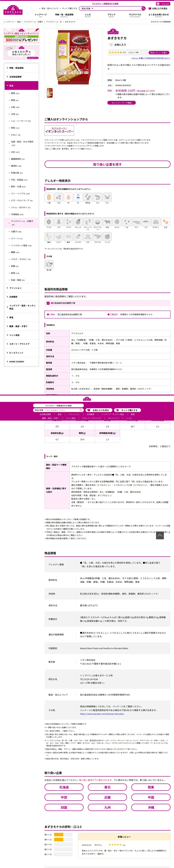
Task: Click the 300 WAON POINT プレゼント campaign banner
Action: click(x=21, y=36)
